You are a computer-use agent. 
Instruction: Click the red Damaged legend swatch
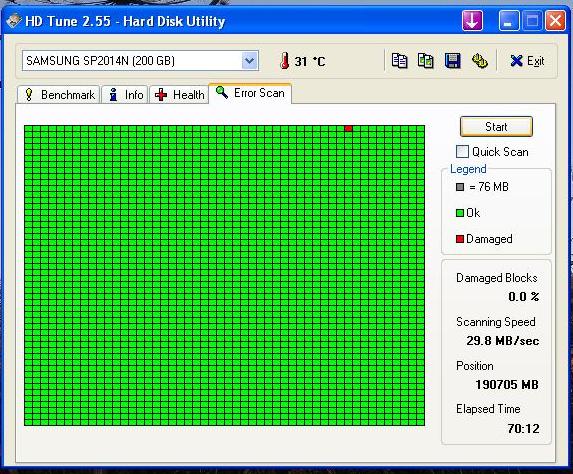(x=460, y=239)
